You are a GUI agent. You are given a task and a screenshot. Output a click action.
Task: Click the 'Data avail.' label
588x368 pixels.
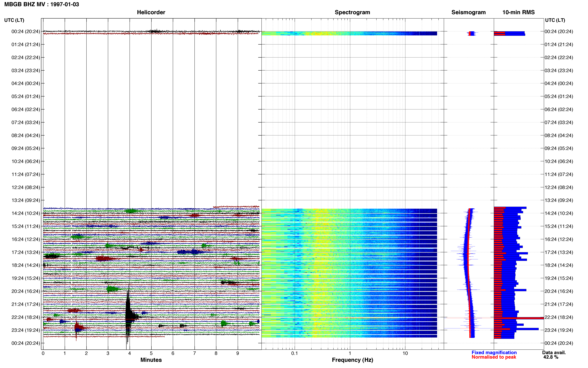[554, 353]
